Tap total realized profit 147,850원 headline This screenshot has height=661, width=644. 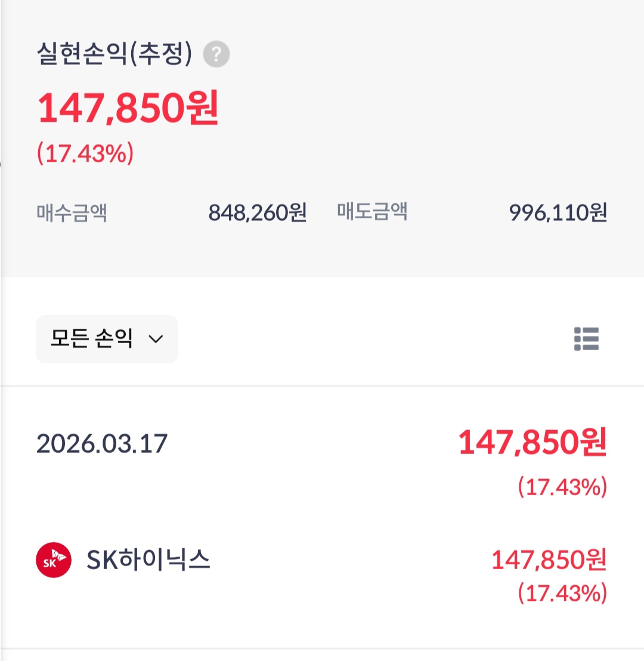[x=128, y=108]
